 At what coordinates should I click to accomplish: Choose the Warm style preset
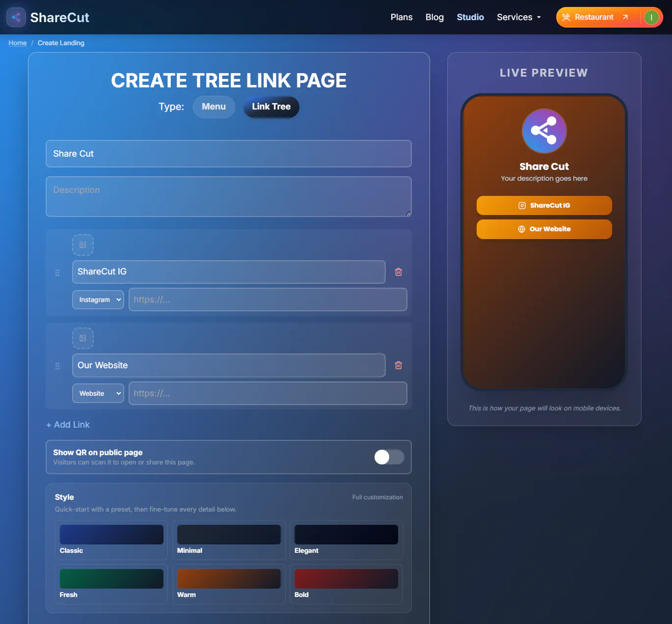229,584
